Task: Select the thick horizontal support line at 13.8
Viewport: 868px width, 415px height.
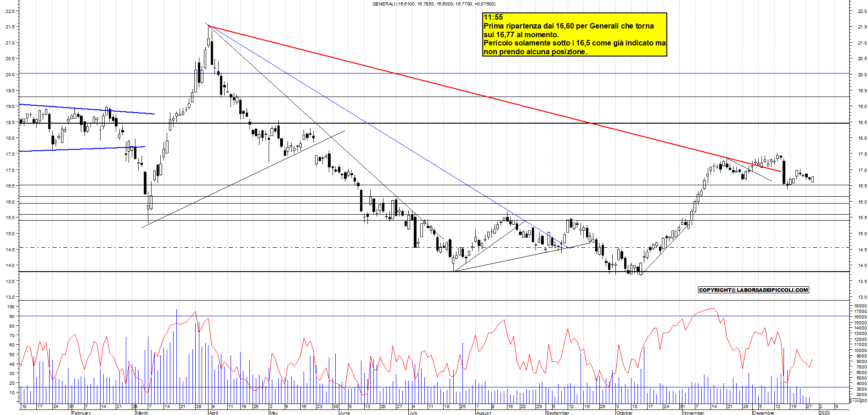Action: (x=434, y=272)
